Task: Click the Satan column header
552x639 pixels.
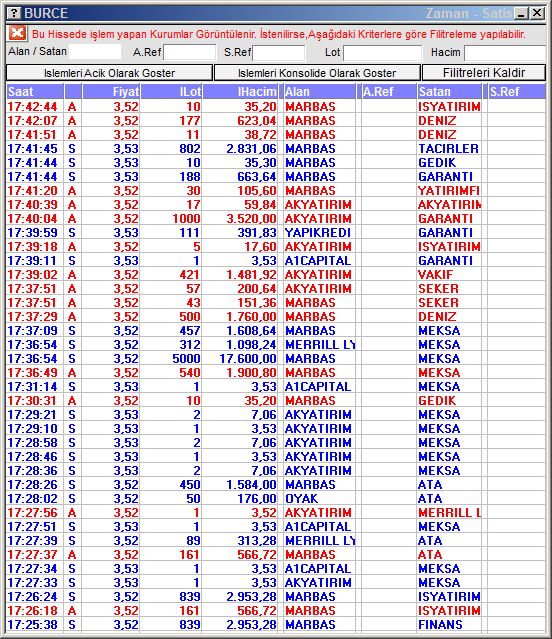Action: click(x=449, y=92)
